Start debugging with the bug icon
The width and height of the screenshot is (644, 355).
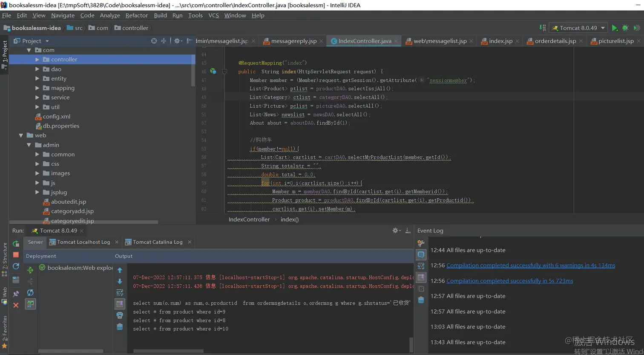coord(625,28)
